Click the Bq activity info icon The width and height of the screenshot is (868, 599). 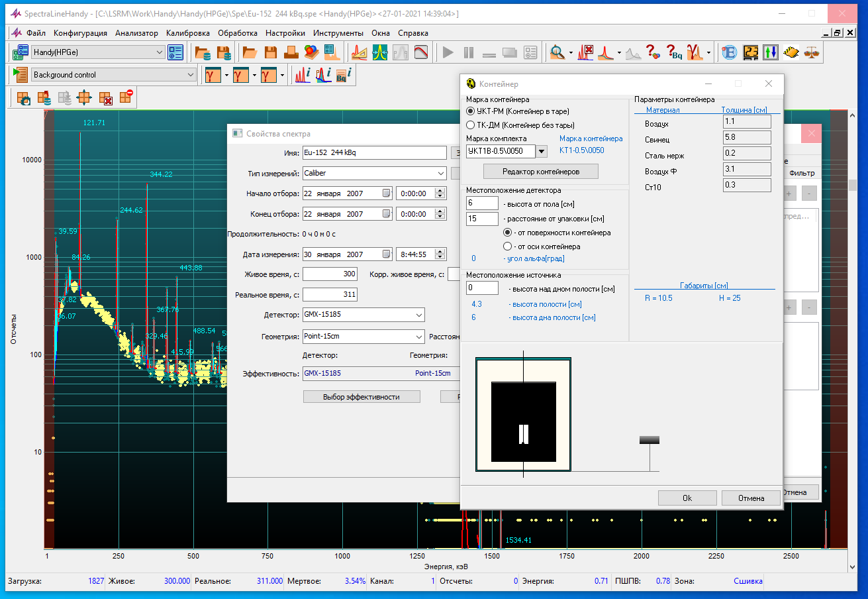[342, 75]
